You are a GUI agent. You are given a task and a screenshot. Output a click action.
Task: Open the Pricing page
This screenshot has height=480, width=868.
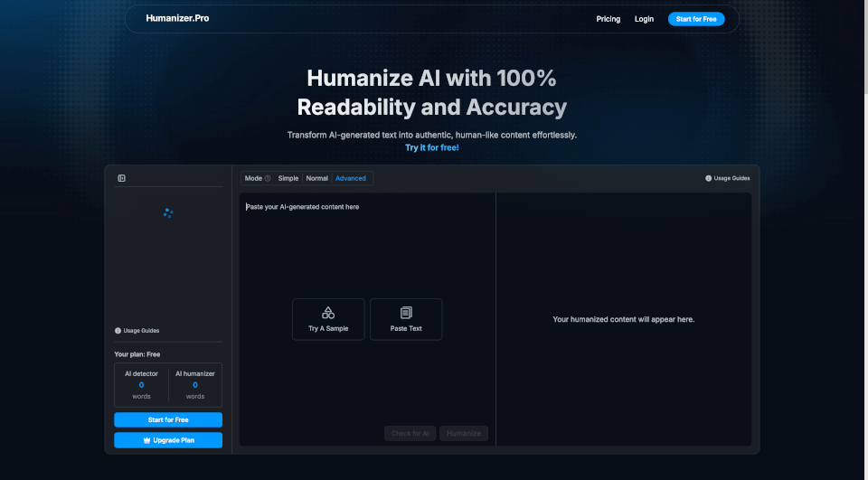(609, 19)
